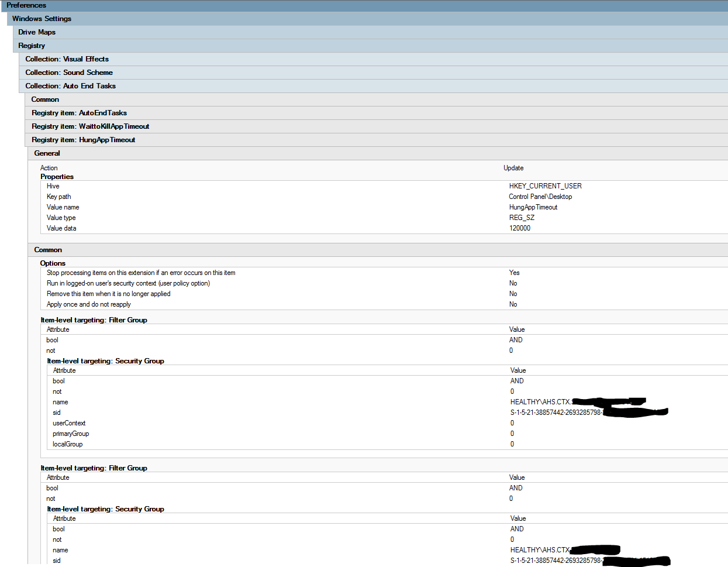Viewport: 728px width, 567px height.
Task: Expand Collection: Sound Scheme
Action: tap(69, 73)
